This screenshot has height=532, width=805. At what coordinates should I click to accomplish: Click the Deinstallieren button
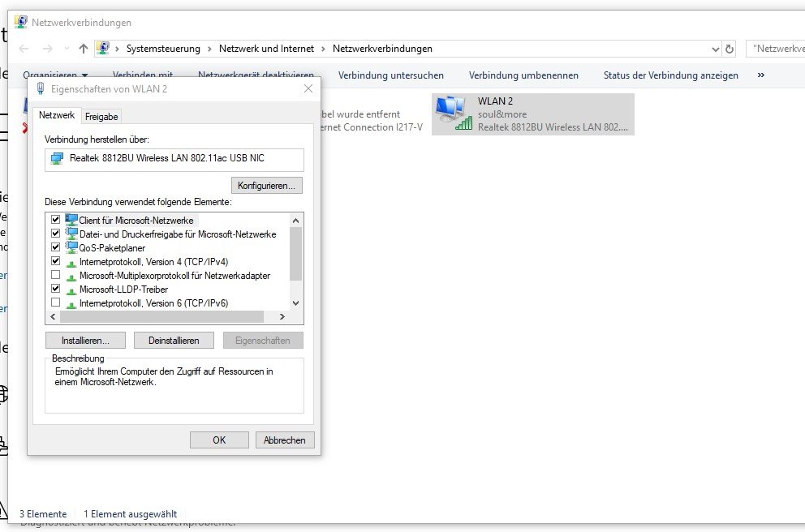pos(174,340)
